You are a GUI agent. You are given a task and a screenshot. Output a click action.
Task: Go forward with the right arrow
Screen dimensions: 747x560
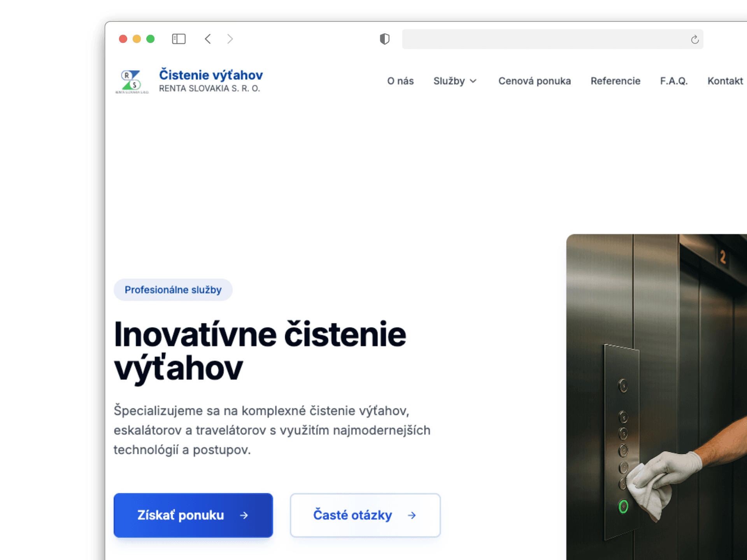tap(230, 39)
